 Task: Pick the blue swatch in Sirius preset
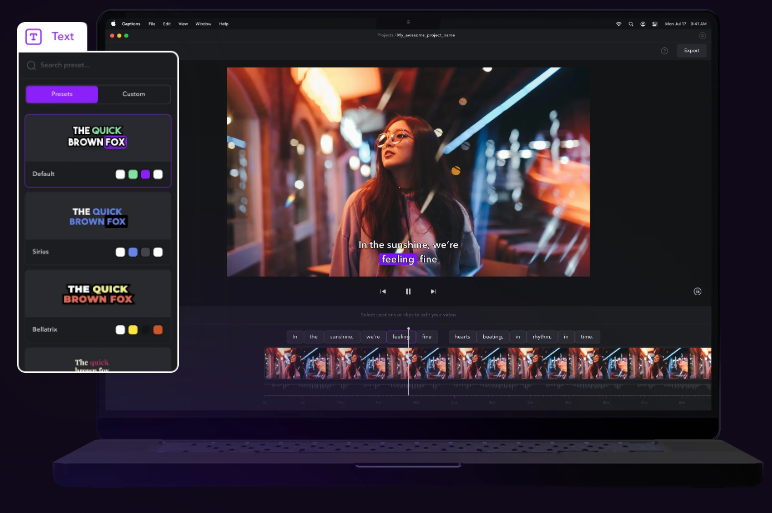133,252
